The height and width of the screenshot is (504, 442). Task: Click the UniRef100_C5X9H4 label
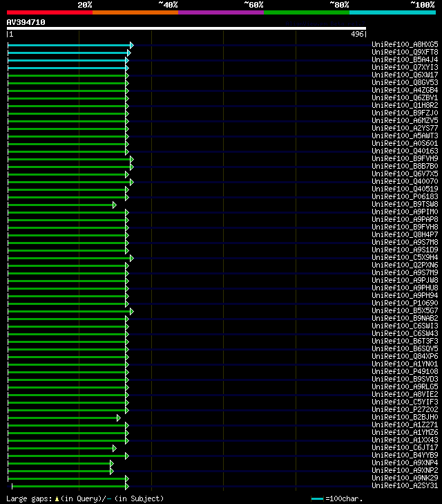tap(405, 257)
